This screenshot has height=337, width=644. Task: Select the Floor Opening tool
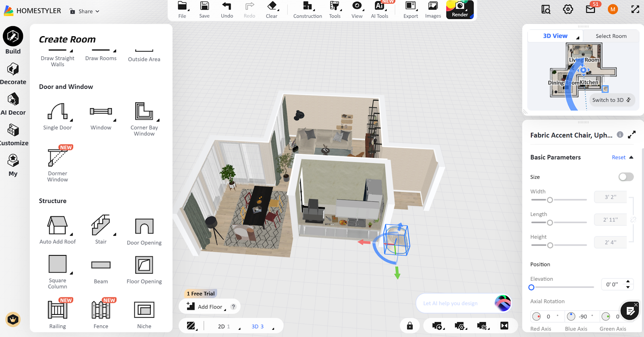click(144, 270)
